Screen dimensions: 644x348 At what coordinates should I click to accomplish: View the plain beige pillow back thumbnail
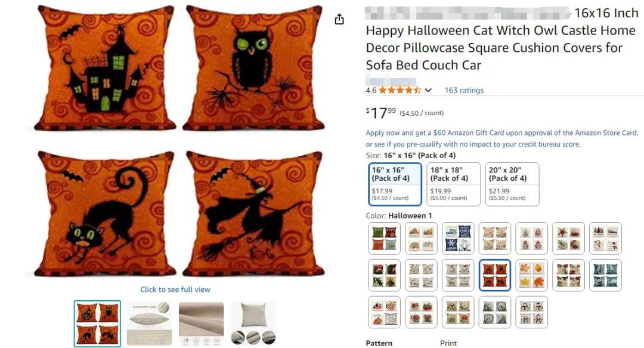tap(253, 324)
